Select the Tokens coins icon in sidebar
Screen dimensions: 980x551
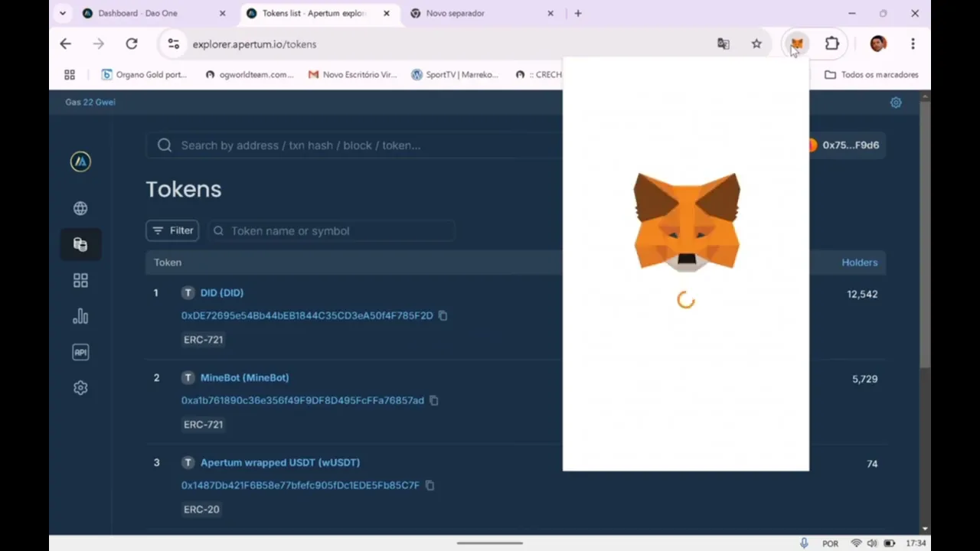pyautogui.click(x=80, y=244)
